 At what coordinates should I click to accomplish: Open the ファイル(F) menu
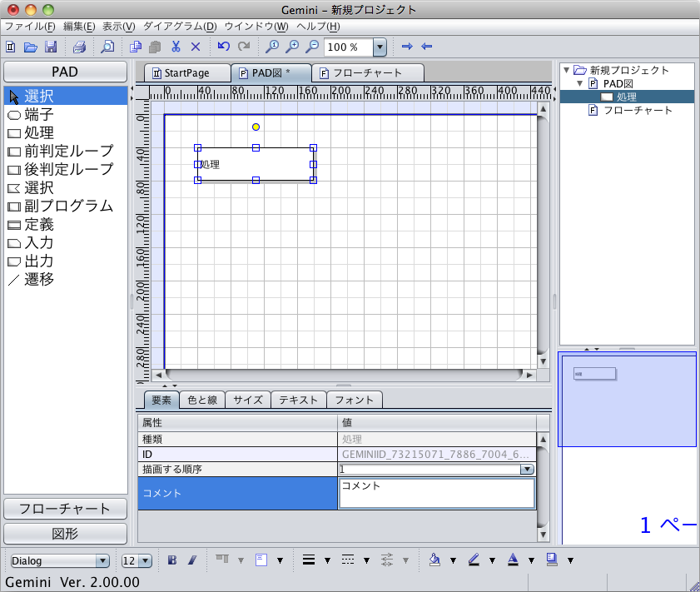pyautogui.click(x=30, y=27)
